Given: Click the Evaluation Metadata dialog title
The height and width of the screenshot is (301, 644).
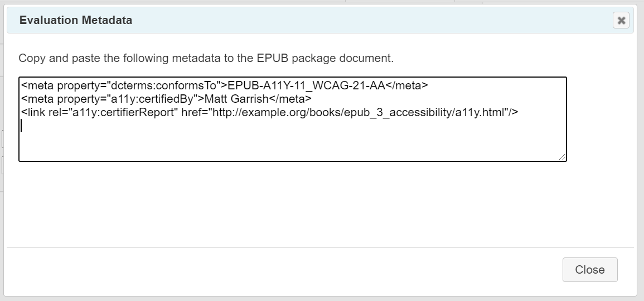Looking at the screenshot, I should (x=76, y=20).
